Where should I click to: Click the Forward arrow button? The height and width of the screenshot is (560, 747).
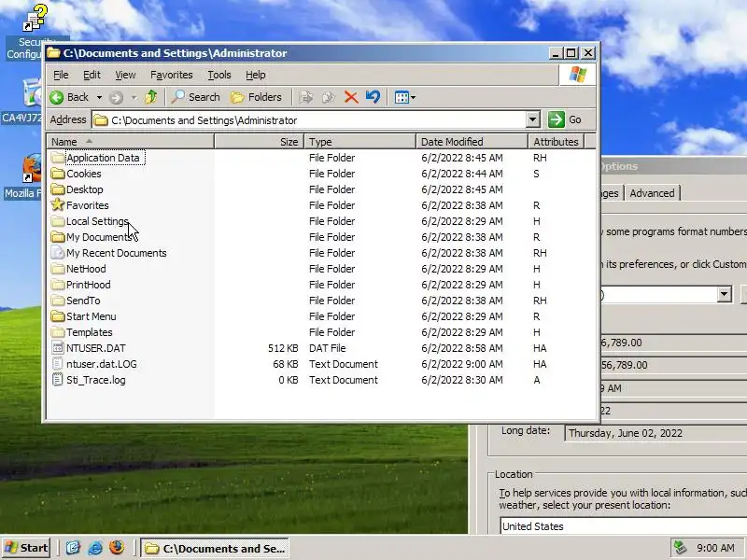(x=116, y=98)
